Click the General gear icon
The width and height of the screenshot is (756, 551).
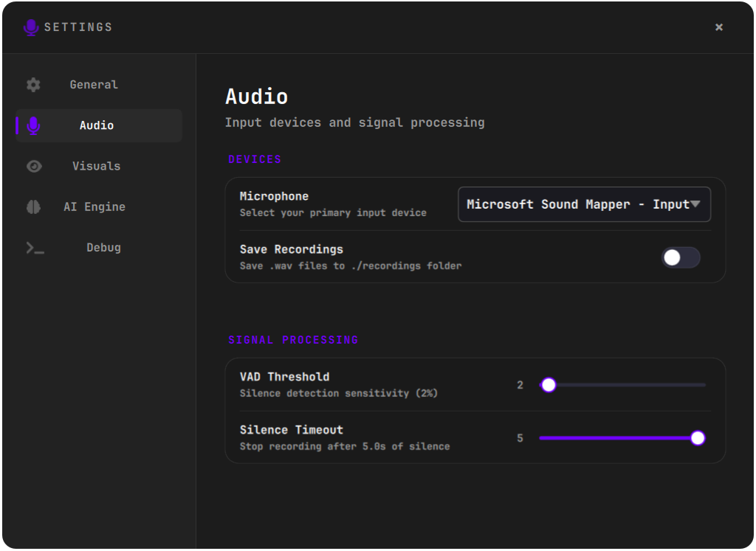coord(33,85)
